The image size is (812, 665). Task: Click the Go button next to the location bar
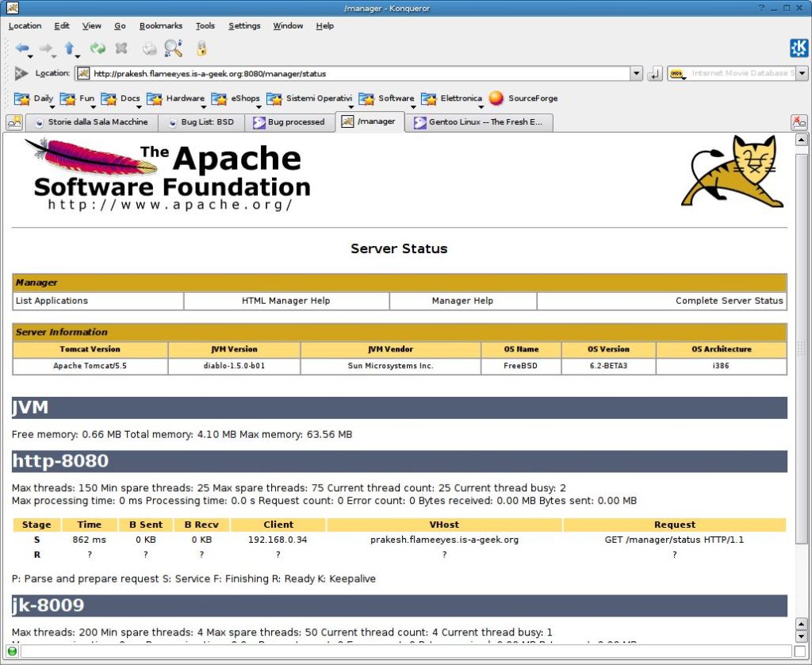[x=654, y=74]
